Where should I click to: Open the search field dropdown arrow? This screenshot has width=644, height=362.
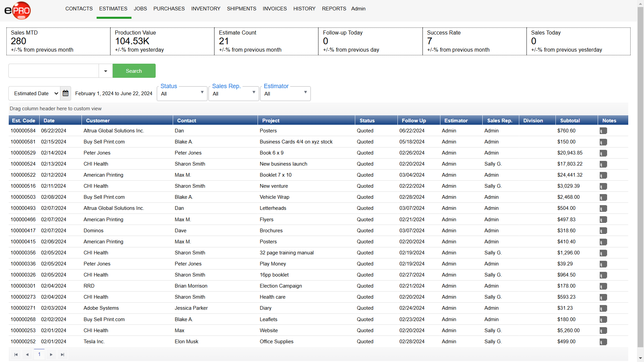pyautogui.click(x=105, y=71)
